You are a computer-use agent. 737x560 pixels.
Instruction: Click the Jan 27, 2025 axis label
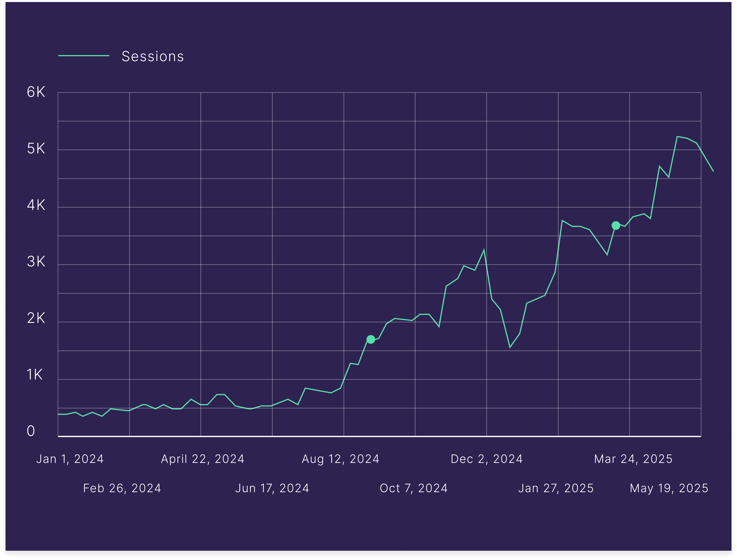(x=556, y=488)
